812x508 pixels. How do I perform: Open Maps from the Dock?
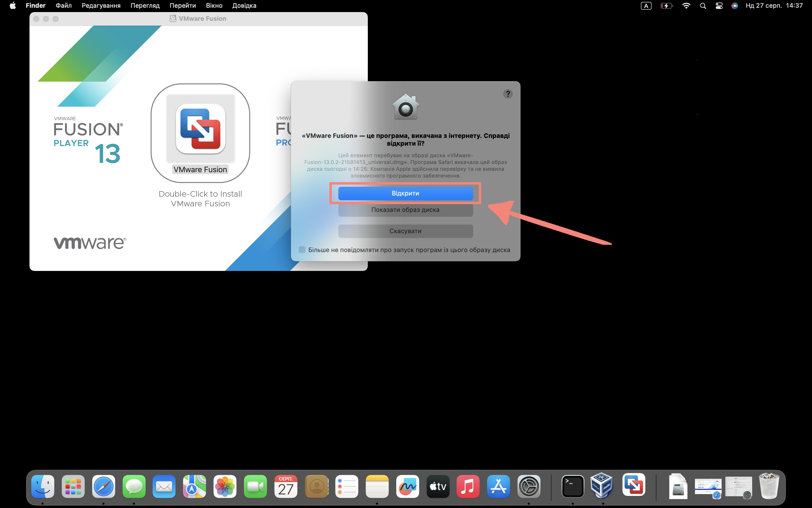[x=195, y=486]
